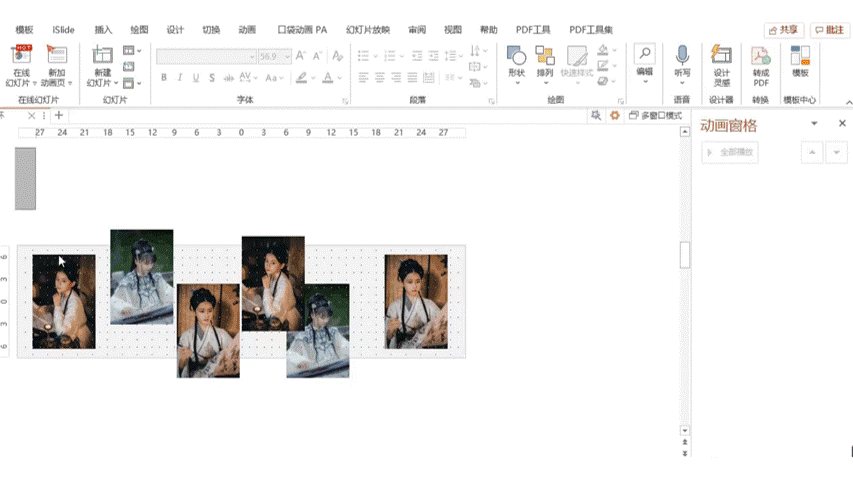This screenshot has width=853, height=480.
Task: Open the 在线幻灯片 online slides button
Action: [21, 66]
